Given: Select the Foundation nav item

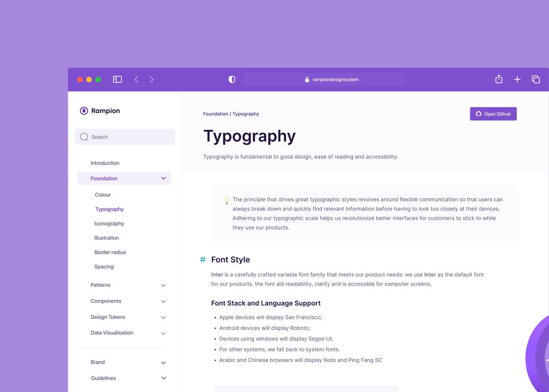Looking at the screenshot, I should click(x=124, y=178).
